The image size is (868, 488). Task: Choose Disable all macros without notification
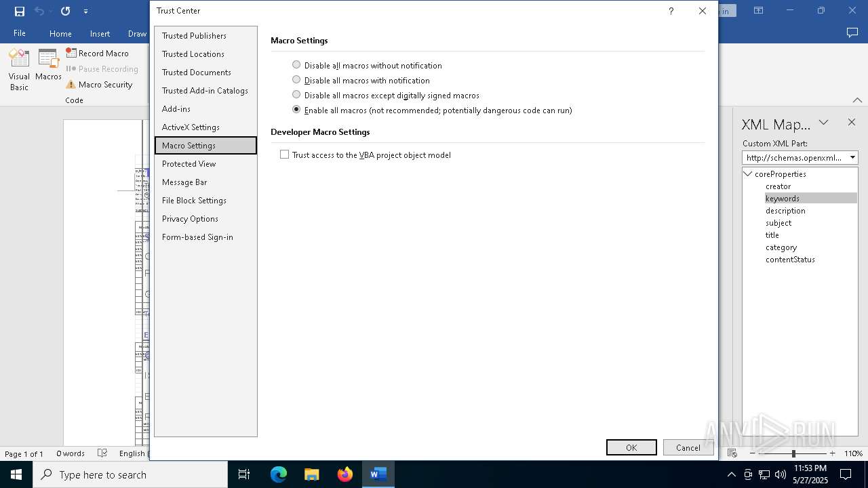coord(296,65)
